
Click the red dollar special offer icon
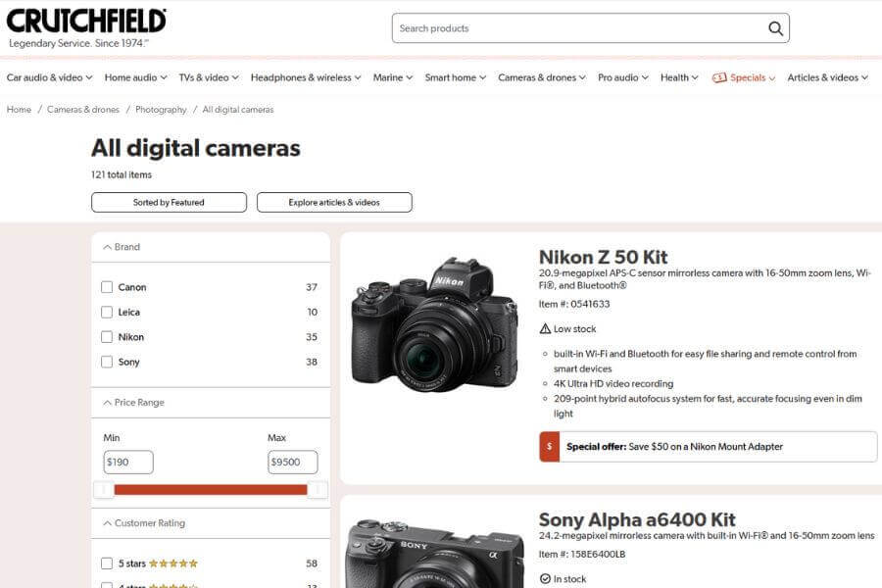549,447
